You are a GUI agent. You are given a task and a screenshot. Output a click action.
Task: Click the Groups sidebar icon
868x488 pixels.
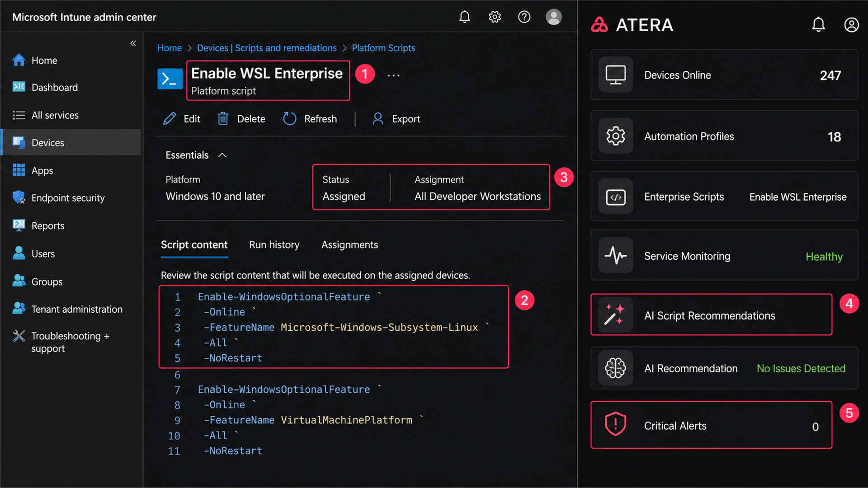[x=19, y=281]
